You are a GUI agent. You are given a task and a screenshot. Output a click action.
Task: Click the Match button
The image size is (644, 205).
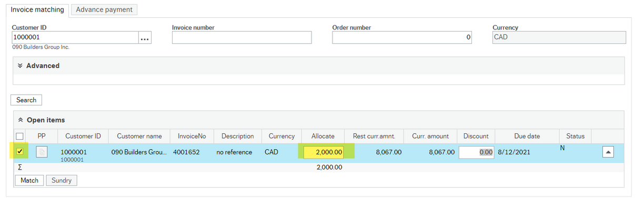[x=29, y=180]
